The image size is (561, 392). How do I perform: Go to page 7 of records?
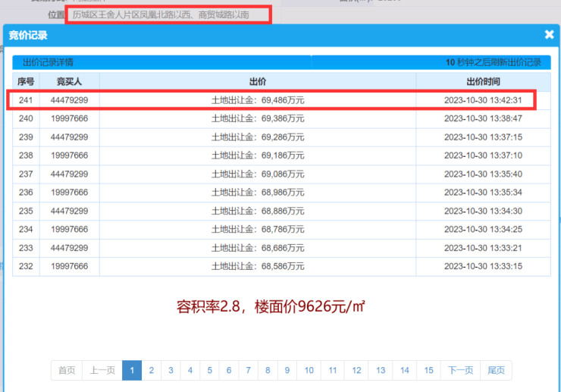click(248, 370)
